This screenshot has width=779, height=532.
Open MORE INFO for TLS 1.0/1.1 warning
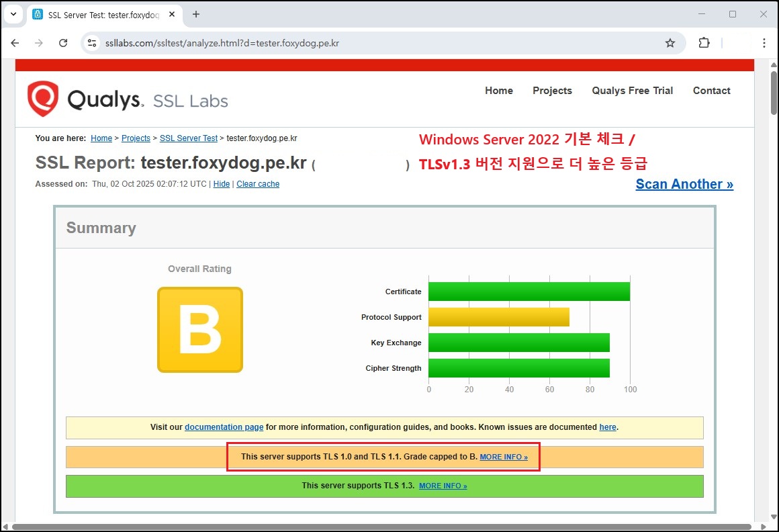click(x=503, y=457)
